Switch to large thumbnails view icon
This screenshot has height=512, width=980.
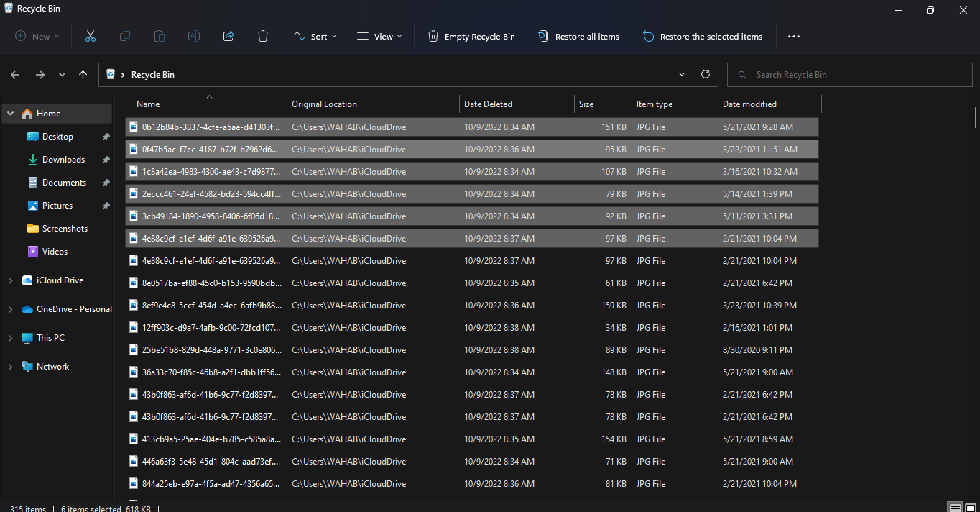(x=970, y=508)
